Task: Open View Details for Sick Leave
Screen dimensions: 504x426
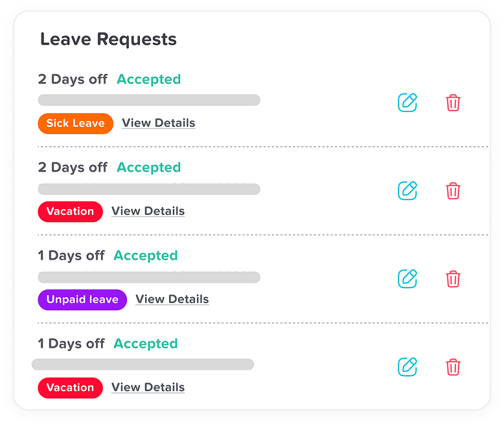Action: coord(158,123)
